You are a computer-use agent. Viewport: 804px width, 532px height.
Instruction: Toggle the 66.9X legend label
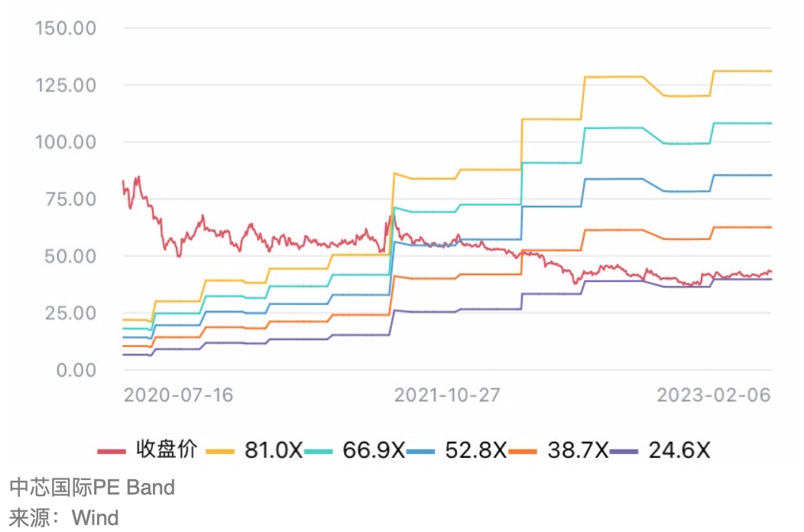374,450
